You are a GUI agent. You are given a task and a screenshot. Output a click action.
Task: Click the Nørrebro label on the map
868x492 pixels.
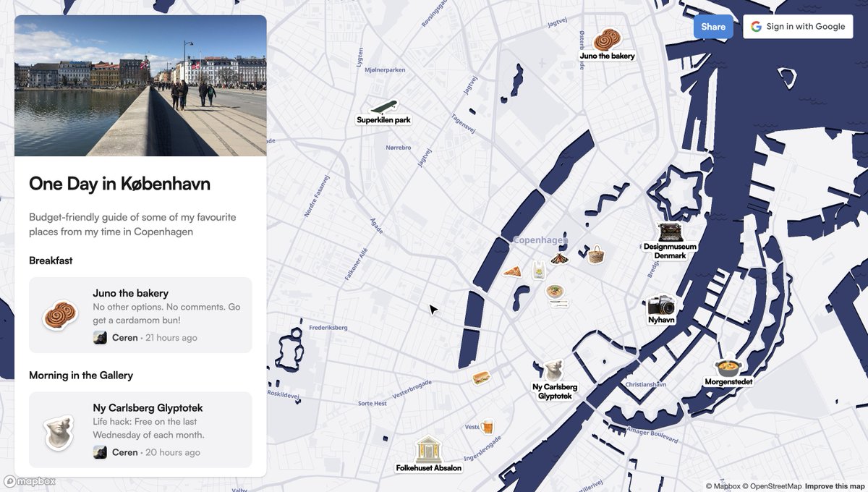coord(399,148)
